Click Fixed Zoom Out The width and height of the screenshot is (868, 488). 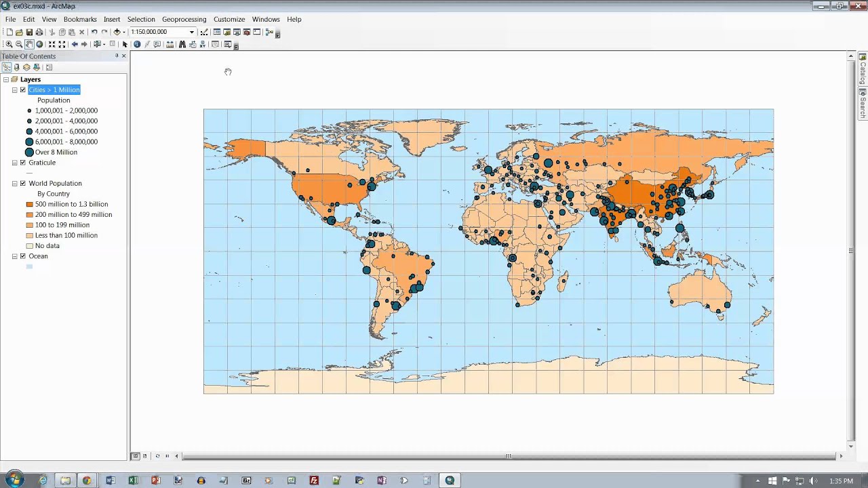(x=62, y=44)
